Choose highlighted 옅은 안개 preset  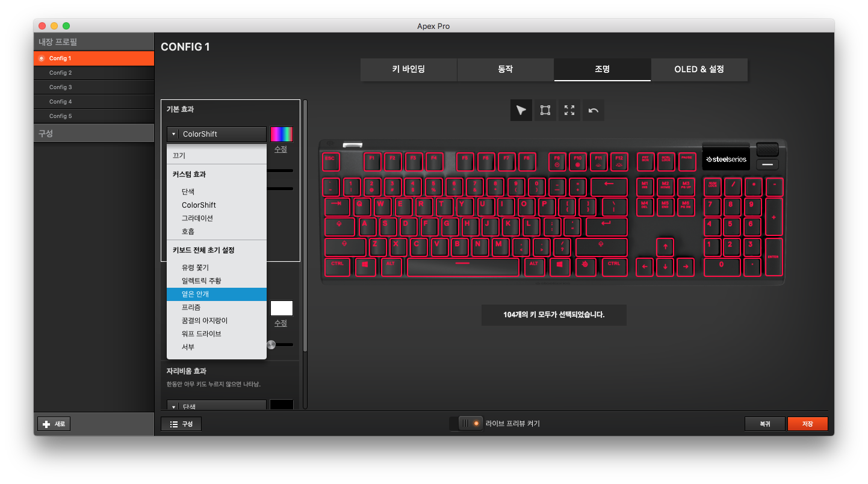coord(217,294)
